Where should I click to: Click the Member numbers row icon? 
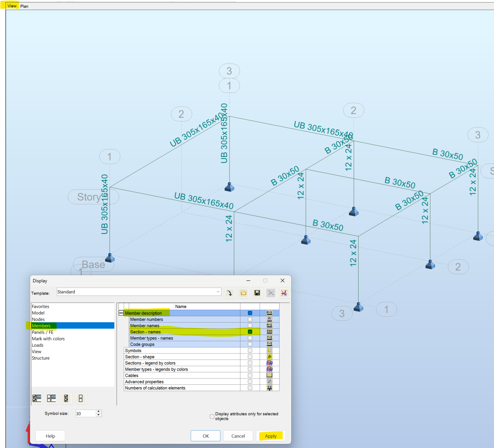269,319
